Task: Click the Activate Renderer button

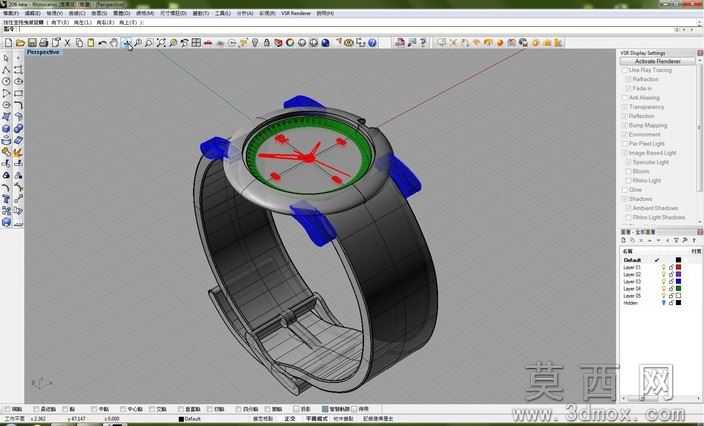Action: click(658, 61)
